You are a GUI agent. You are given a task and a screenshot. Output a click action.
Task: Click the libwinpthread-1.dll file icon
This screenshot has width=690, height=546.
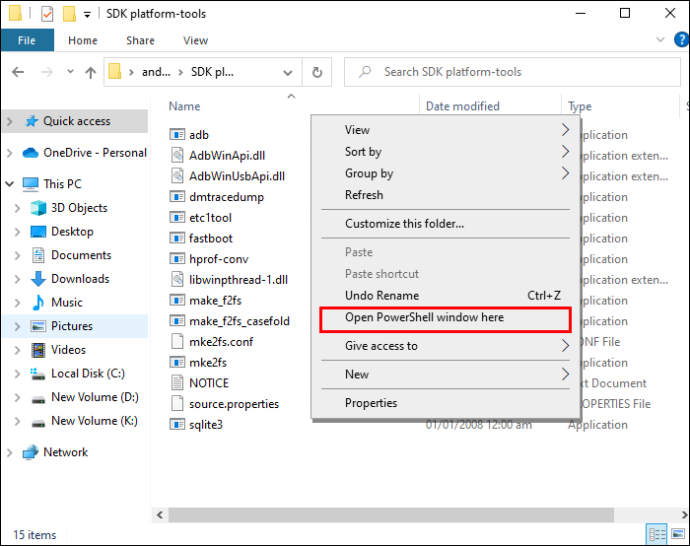tap(177, 279)
